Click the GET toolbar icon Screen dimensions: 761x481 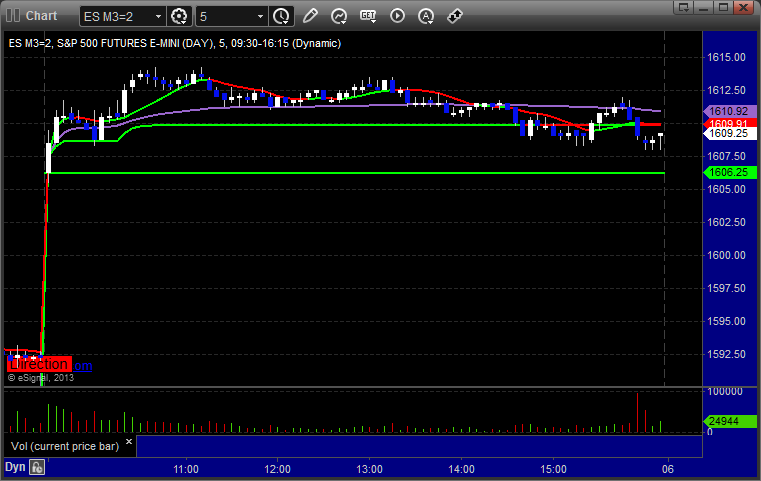(x=368, y=16)
